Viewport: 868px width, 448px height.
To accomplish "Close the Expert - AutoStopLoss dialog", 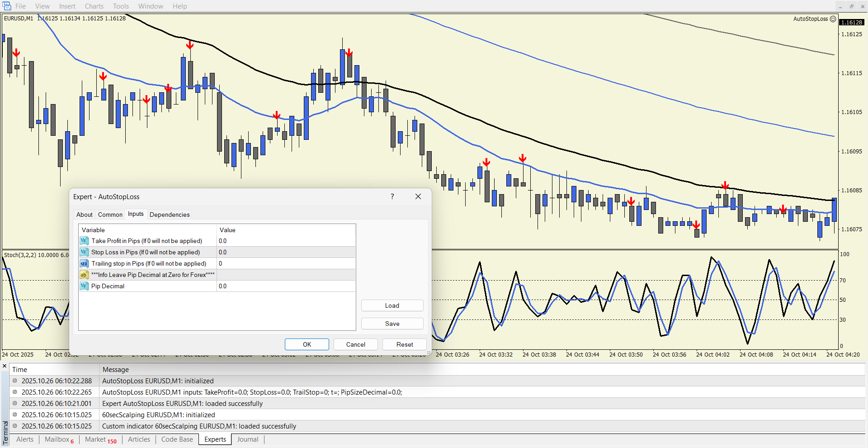I will pyautogui.click(x=418, y=196).
